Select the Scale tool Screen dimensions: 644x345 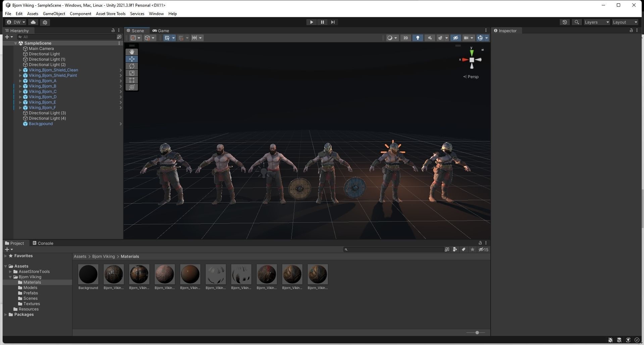132,73
